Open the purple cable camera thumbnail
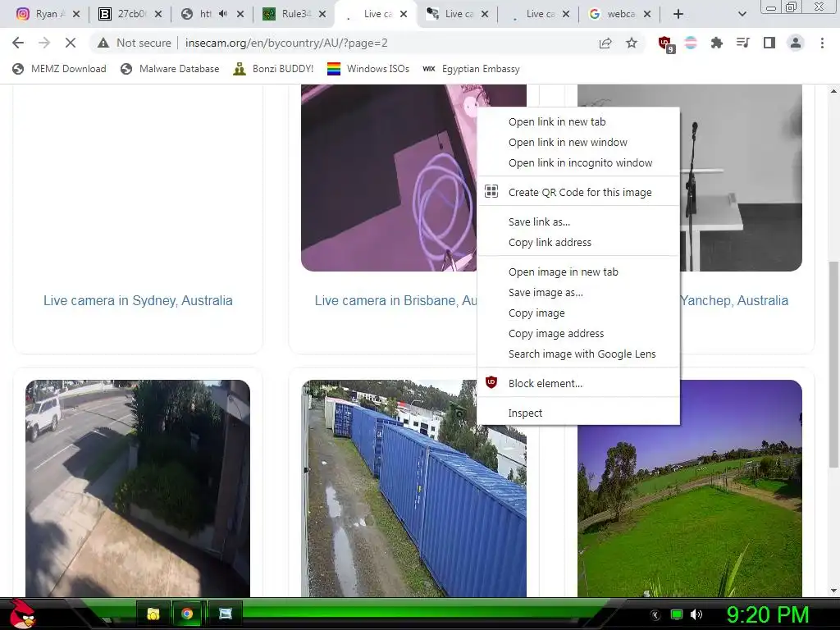 (388, 177)
